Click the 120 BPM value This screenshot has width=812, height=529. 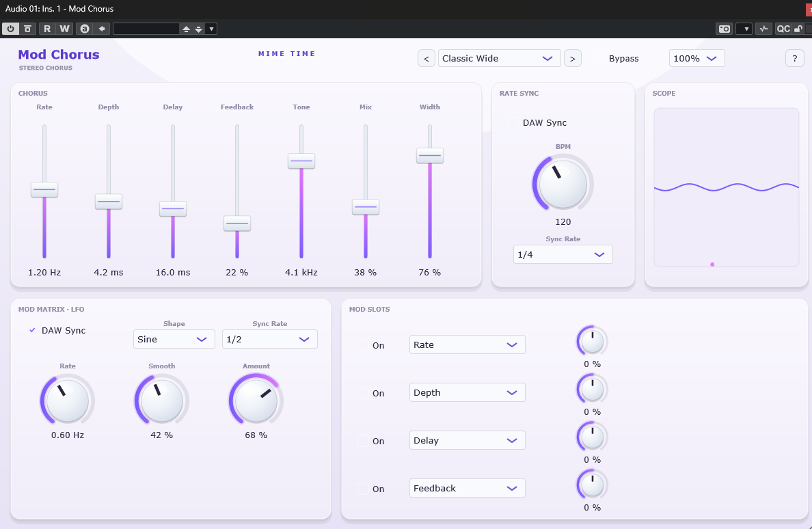click(563, 222)
